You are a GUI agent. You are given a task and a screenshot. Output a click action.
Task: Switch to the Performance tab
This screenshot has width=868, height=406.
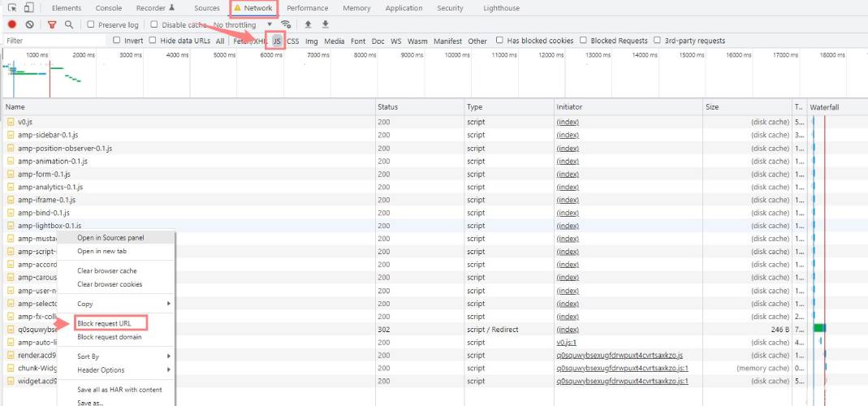tap(307, 8)
